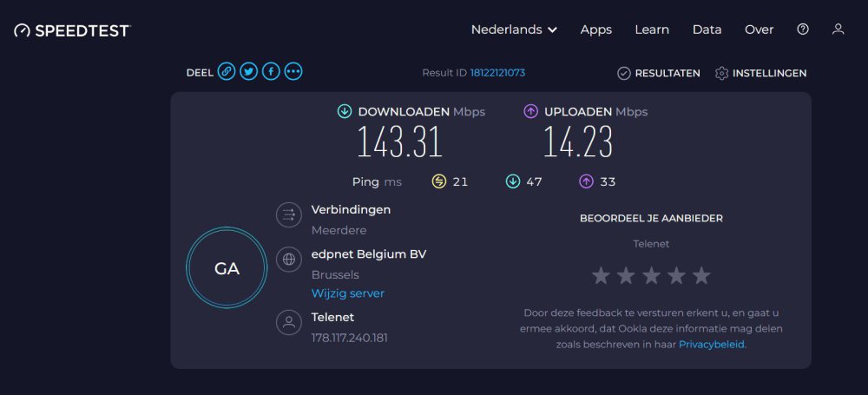The width and height of the screenshot is (868, 395).
Task: Share result on Facebook
Action: [271, 72]
